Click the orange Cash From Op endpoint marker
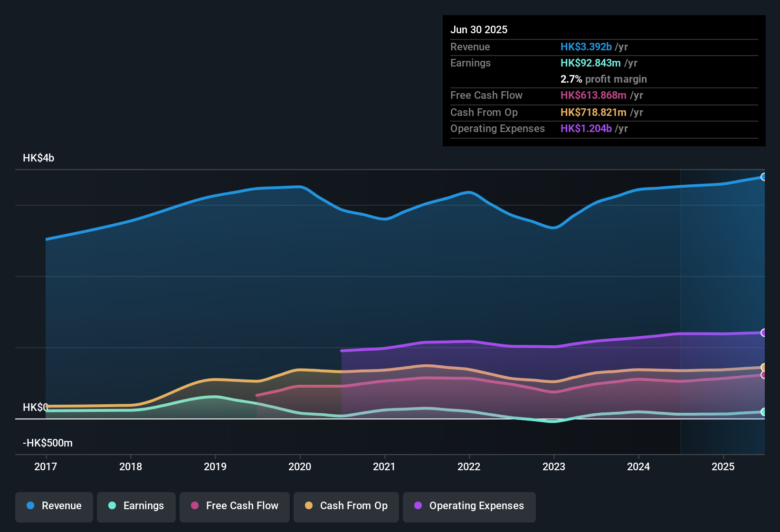The image size is (780, 532). [763, 367]
